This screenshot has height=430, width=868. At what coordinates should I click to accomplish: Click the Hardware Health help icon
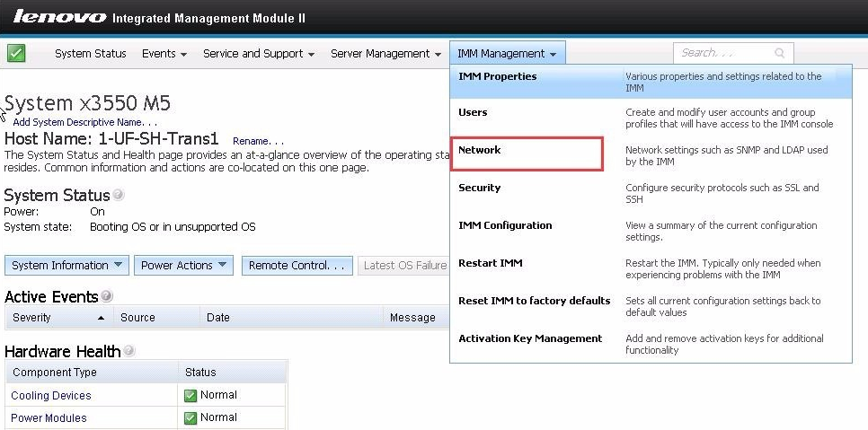coord(128,350)
